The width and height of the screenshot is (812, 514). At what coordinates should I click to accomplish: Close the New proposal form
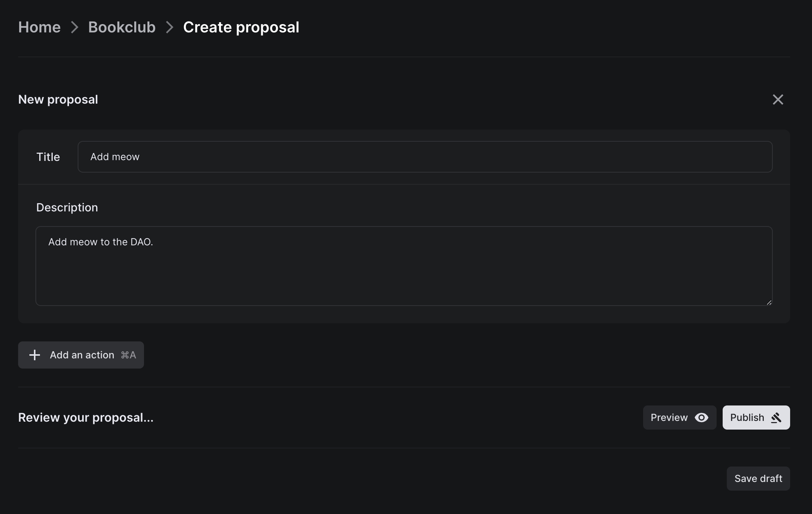tap(778, 99)
